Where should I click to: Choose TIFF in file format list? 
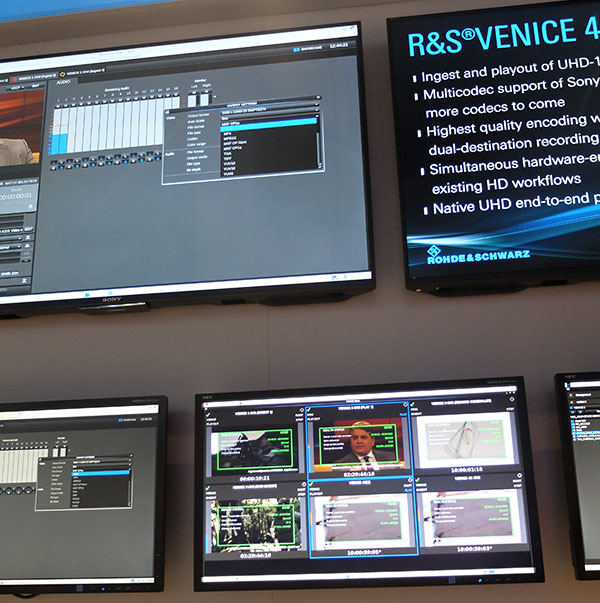(228, 158)
